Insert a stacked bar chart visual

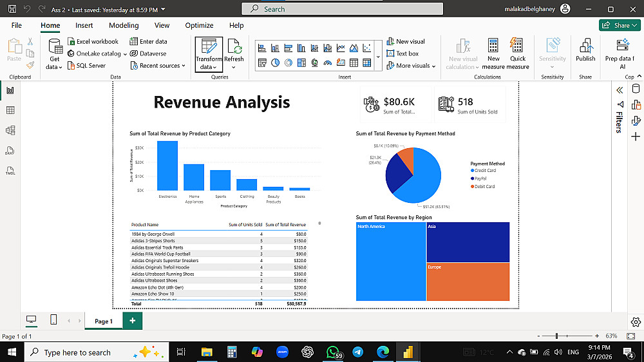pyautogui.click(x=261, y=48)
